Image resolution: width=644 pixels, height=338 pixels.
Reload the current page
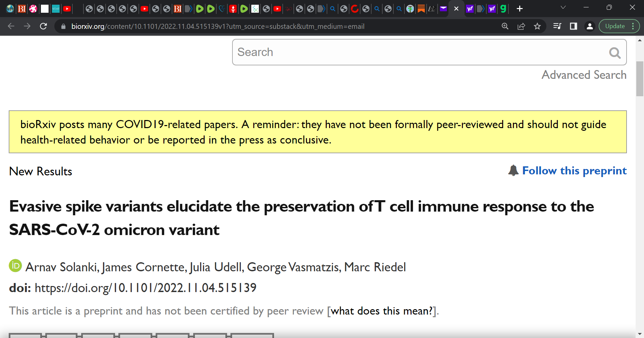pos(43,26)
